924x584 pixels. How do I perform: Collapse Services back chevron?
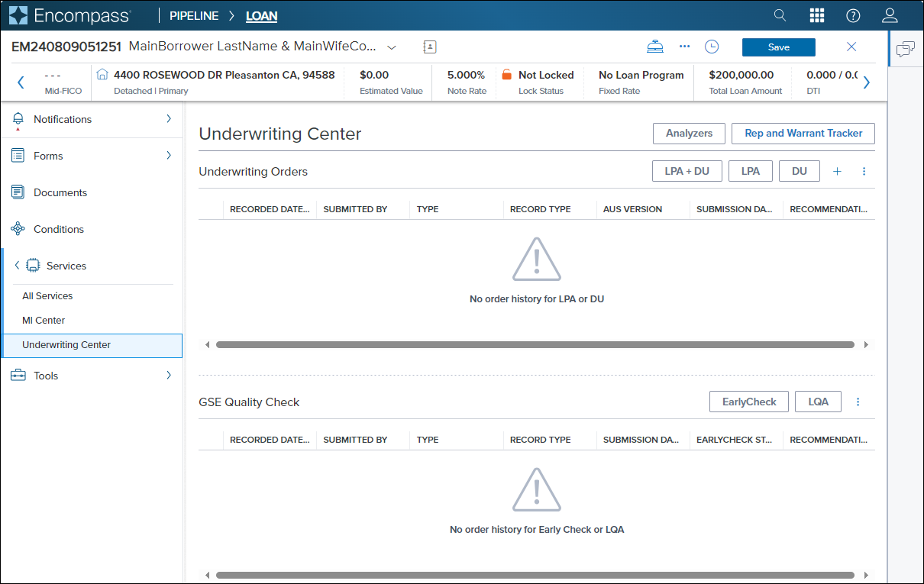pyautogui.click(x=17, y=266)
